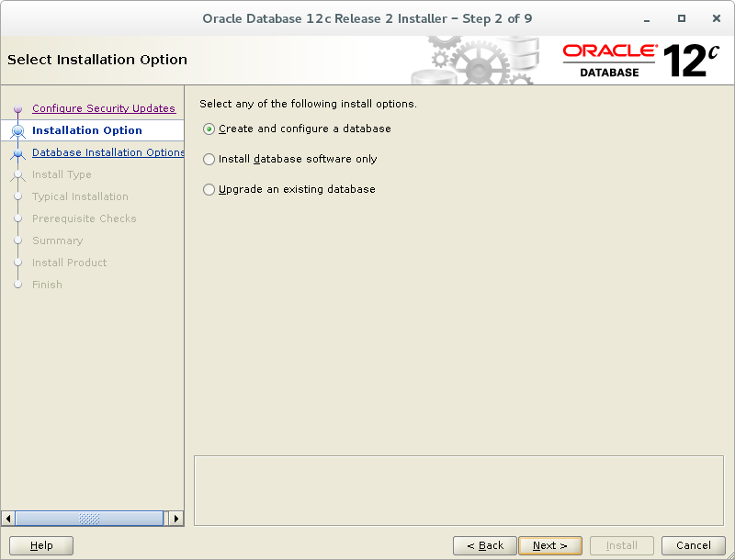Select the Installation Option step in sidebar
This screenshot has height=560, width=735.
(x=86, y=130)
